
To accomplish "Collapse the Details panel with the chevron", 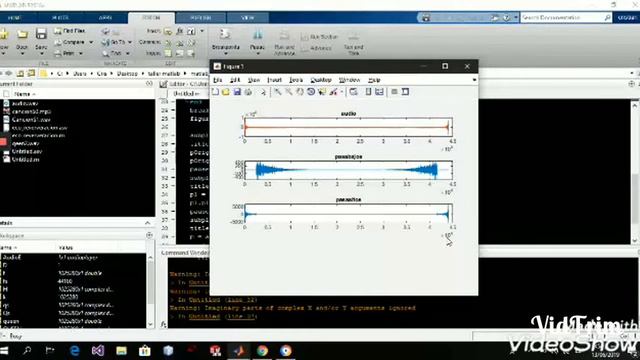I will 147,223.
